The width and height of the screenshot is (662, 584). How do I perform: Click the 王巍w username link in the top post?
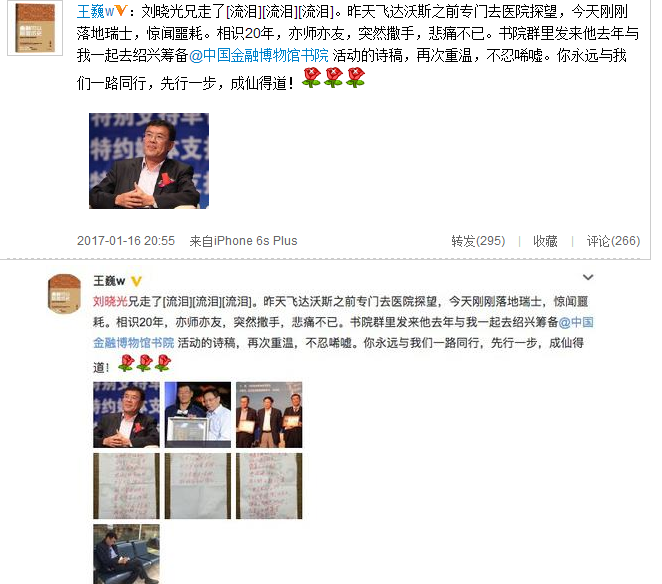(x=95, y=11)
